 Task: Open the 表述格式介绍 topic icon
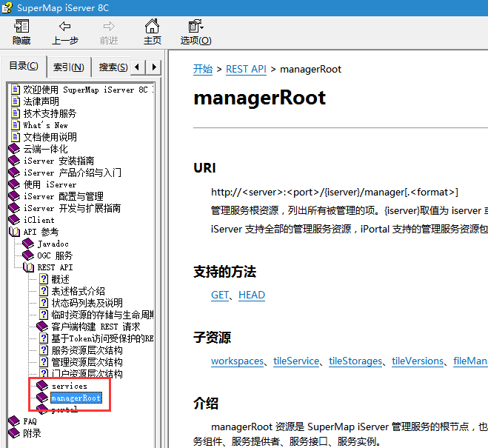(44, 291)
